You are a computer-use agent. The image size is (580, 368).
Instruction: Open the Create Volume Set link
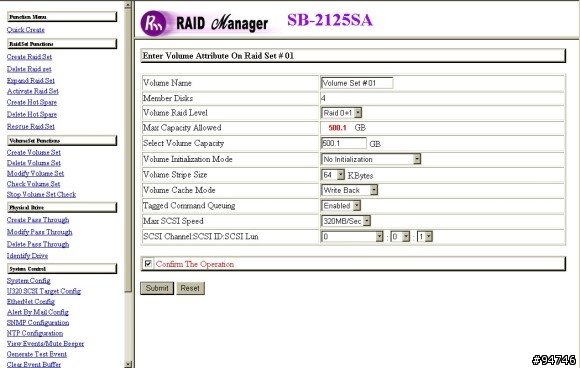[x=34, y=152]
